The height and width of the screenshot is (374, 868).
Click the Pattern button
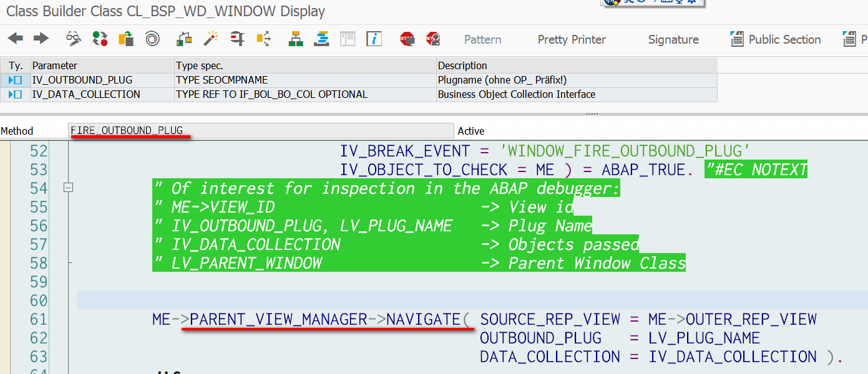[x=482, y=39]
